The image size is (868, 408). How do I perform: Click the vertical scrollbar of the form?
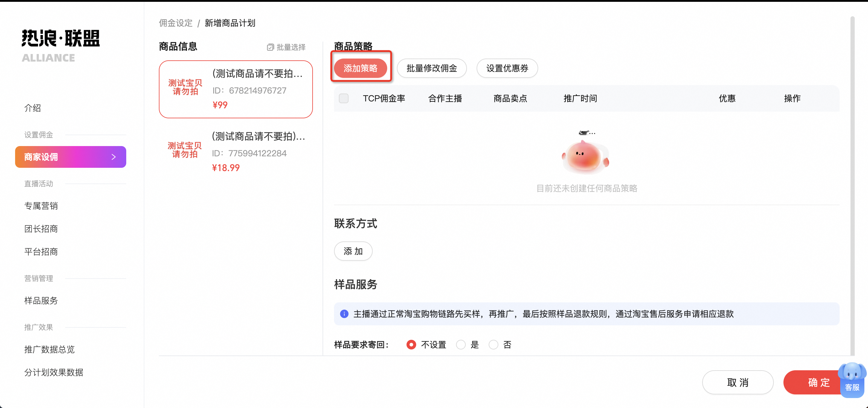852,185
